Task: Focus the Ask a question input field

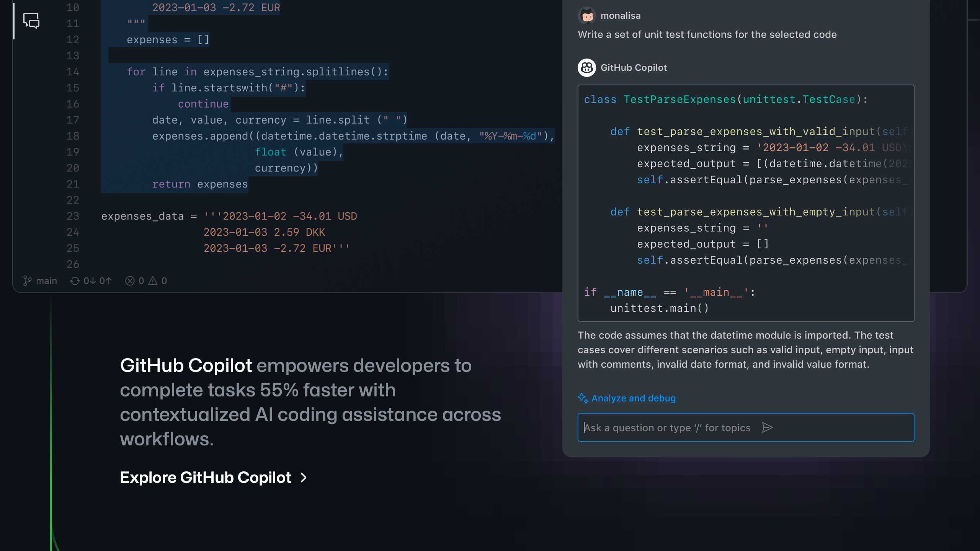Action: (x=746, y=427)
